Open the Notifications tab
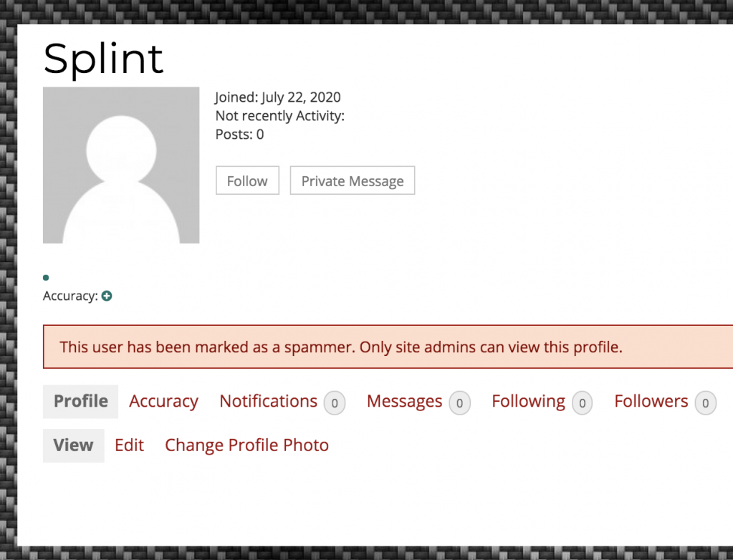 [268, 402]
